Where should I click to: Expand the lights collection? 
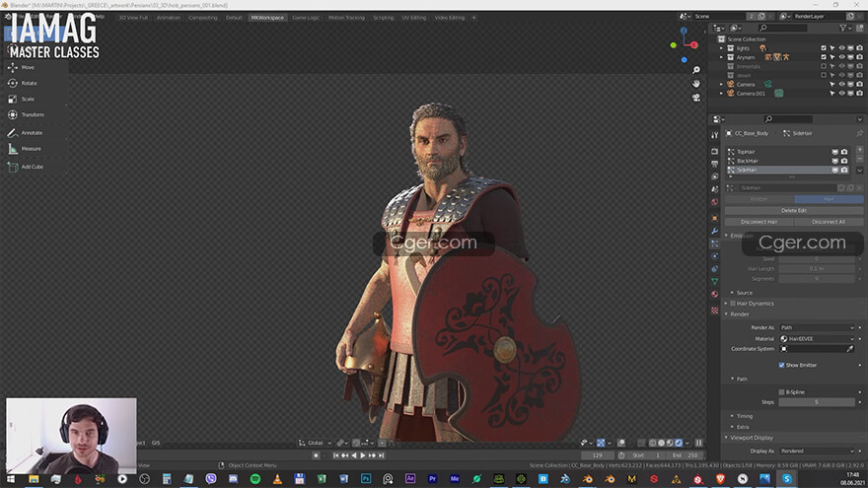(721, 48)
